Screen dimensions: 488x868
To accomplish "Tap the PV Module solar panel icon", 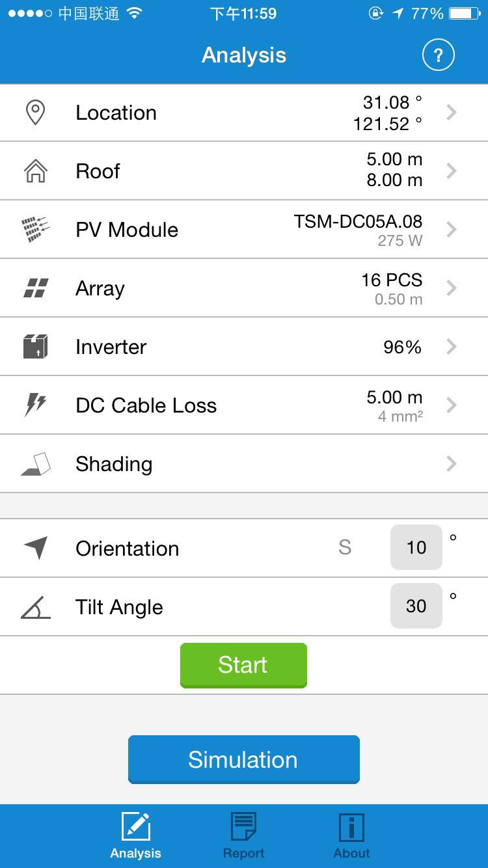I will (35, 230).
